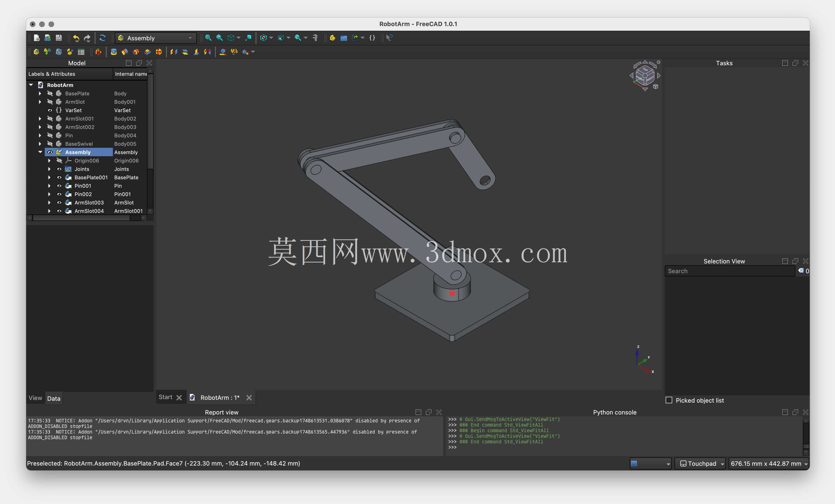Screen dimensions: 835x504
Task: Add a VarSet with braces icon
Action: (x=372, y=38)
